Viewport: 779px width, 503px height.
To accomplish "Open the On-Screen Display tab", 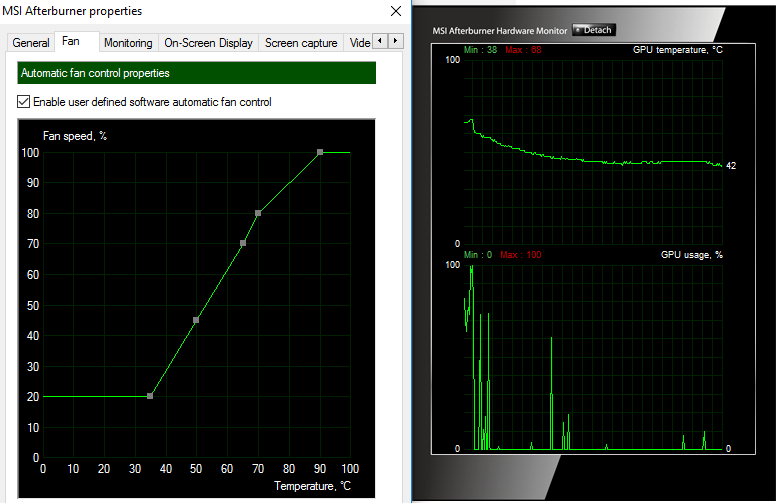I will pyautogui.click(x=208, y=43).
